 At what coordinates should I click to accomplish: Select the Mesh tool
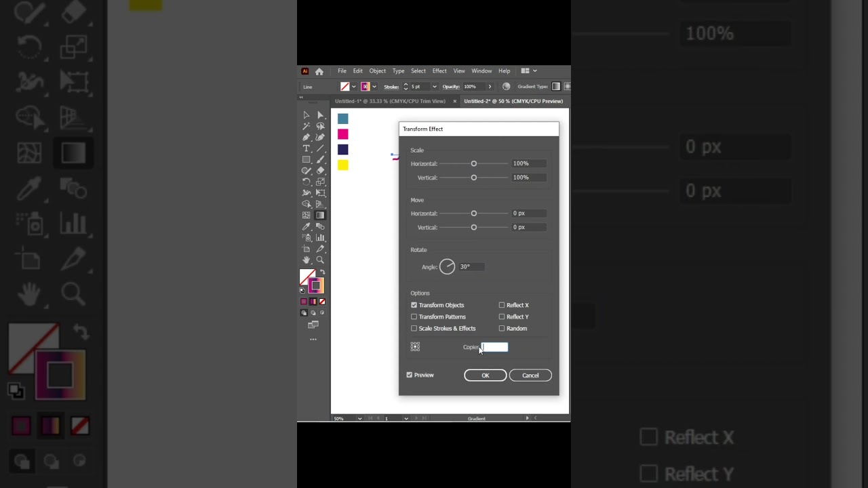coord(307,216)
